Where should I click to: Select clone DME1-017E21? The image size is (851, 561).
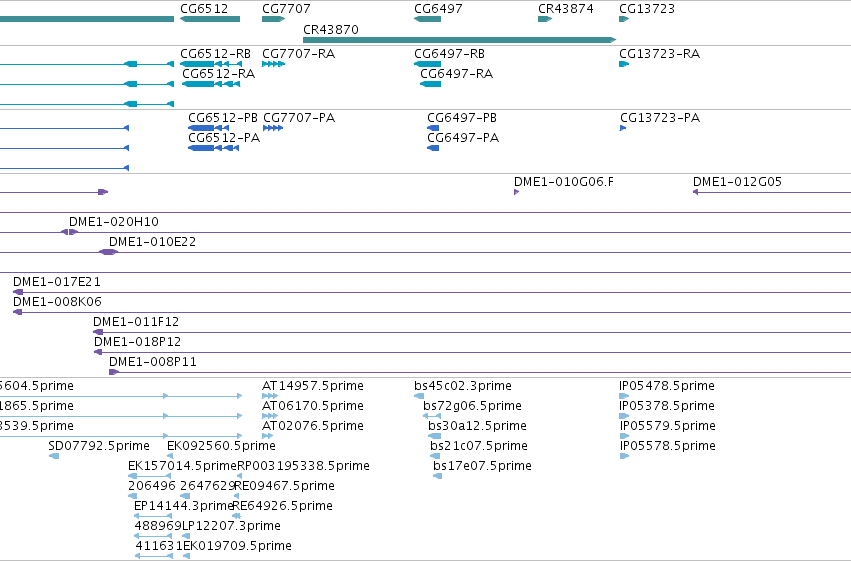point(431,292)
